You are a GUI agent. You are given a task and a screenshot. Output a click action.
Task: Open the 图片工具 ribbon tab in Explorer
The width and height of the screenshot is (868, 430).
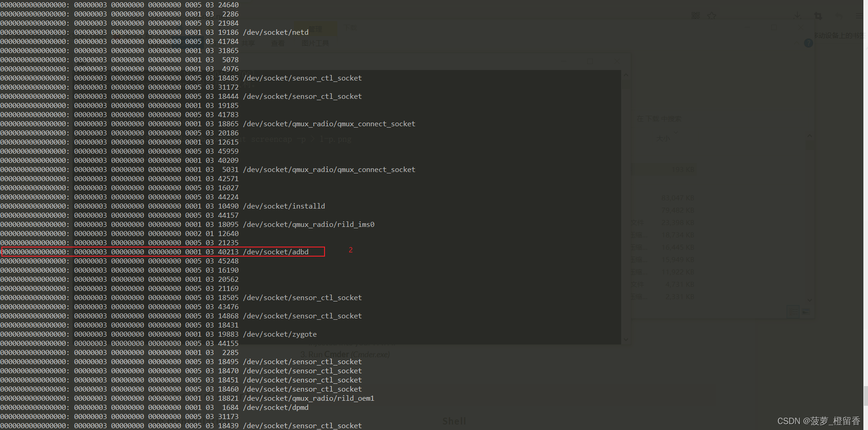point(315,43)
